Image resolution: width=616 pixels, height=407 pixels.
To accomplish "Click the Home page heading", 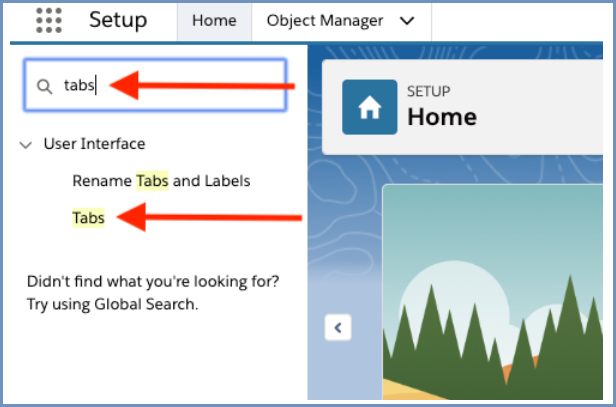I will 442,117.
